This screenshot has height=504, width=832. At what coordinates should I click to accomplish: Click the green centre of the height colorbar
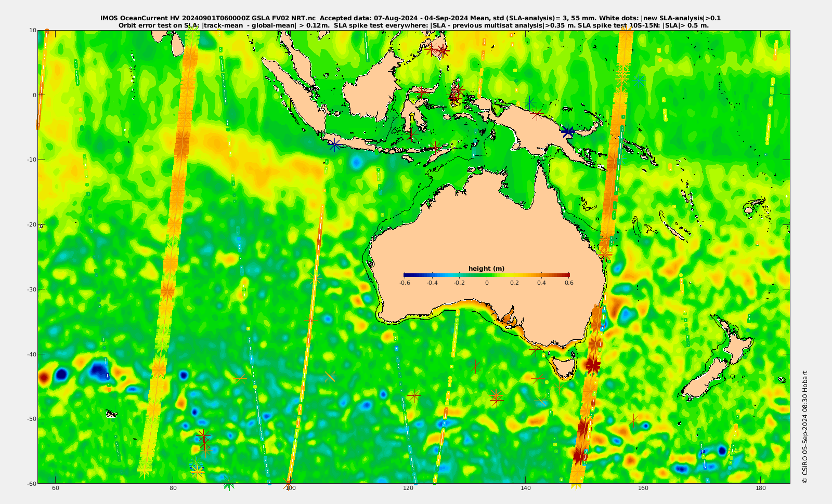[x=487, y=275]
